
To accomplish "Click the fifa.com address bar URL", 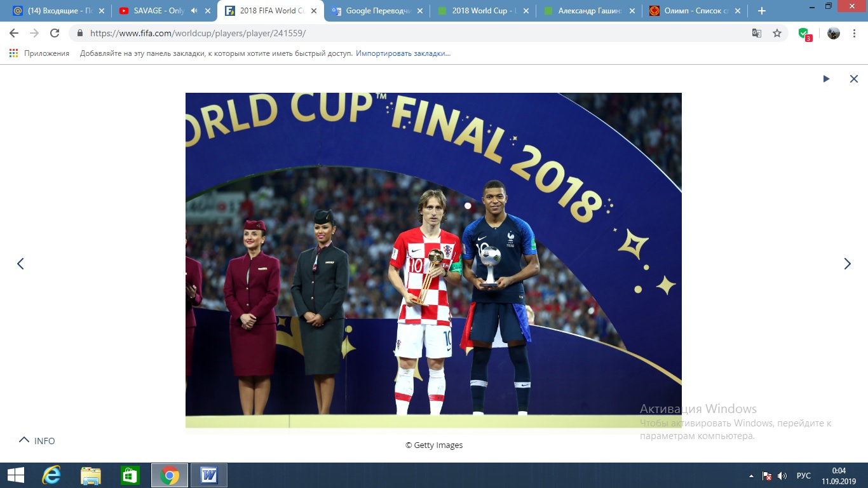I will tap(198, 33).
